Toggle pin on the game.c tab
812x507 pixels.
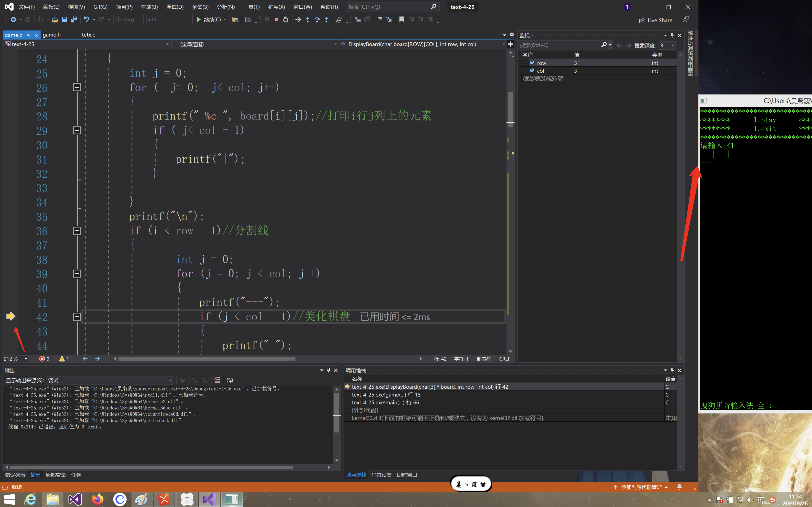28,35
